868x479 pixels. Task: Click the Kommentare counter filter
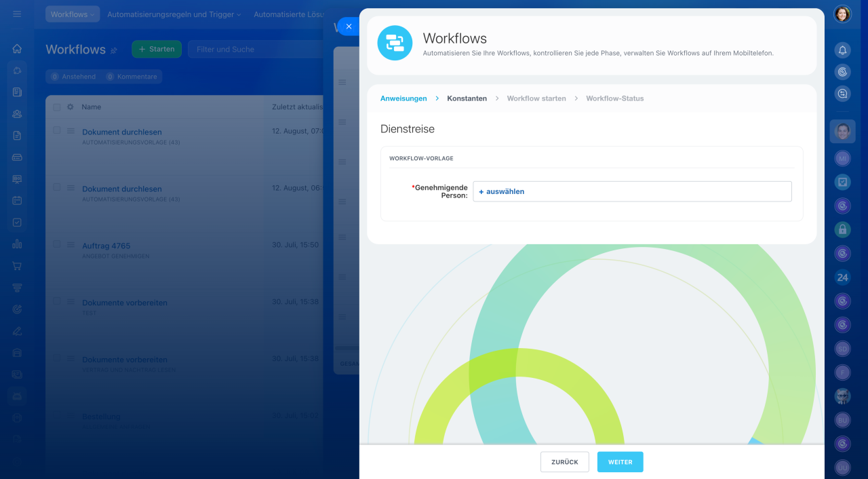pyautogui.click(x=132, y=77)
